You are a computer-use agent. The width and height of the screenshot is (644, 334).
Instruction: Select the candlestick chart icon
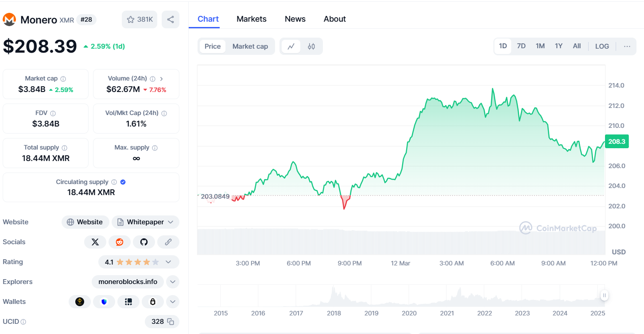pos(310,46)
